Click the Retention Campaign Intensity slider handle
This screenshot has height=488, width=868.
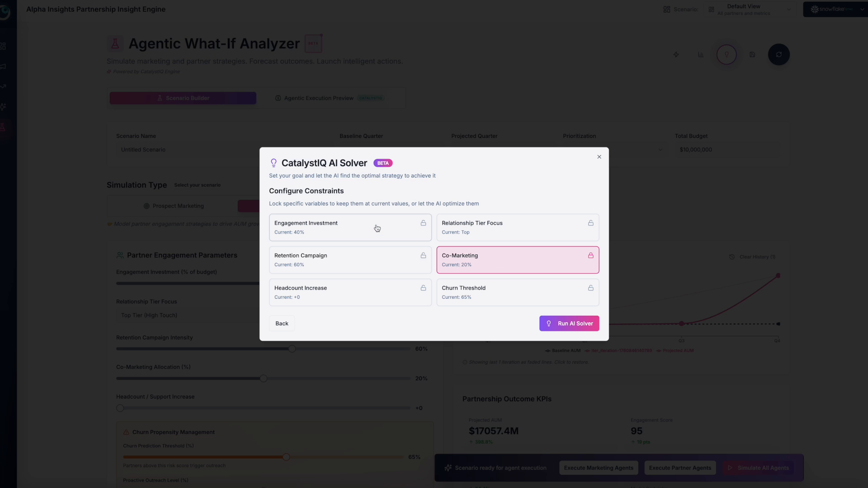click(292, 349)
